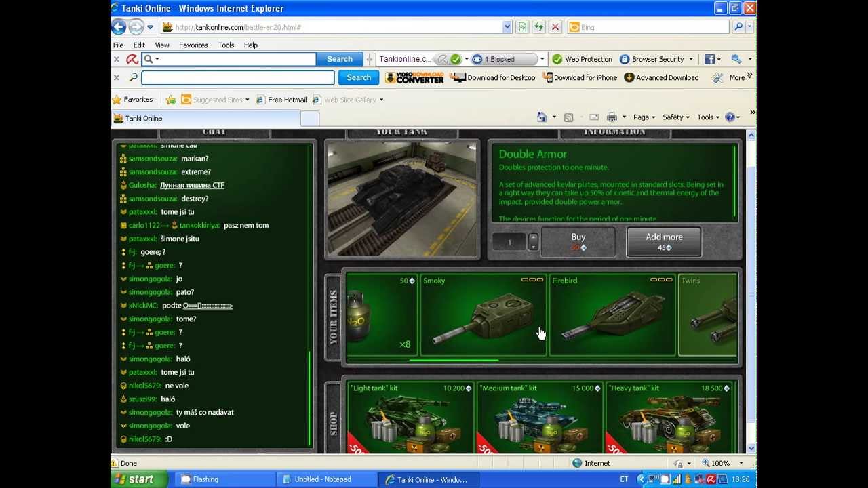Select the Smoky turret item
Image resolution: width=868 pixels, height=488 pixels.
tap(484, 314)
